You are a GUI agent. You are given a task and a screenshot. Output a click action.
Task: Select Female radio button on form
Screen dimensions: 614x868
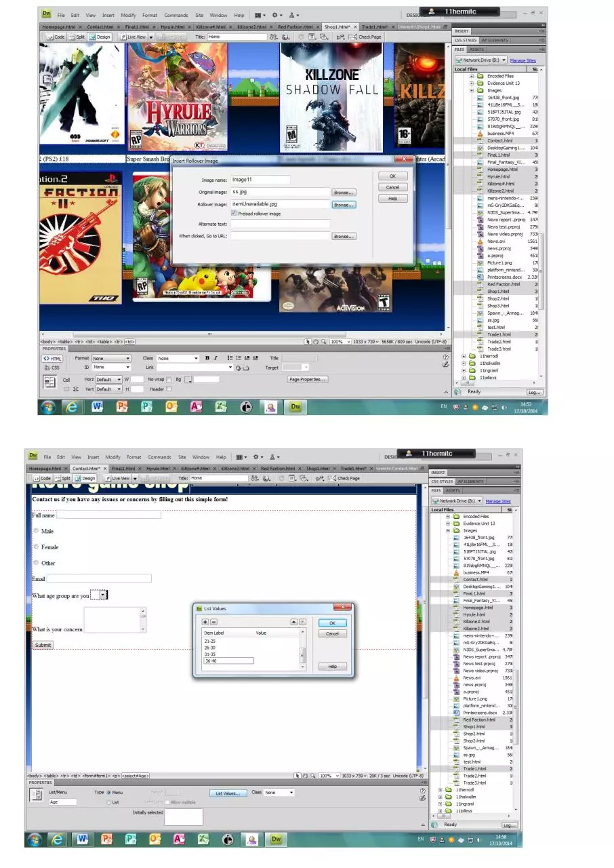[x=37, y=547]
